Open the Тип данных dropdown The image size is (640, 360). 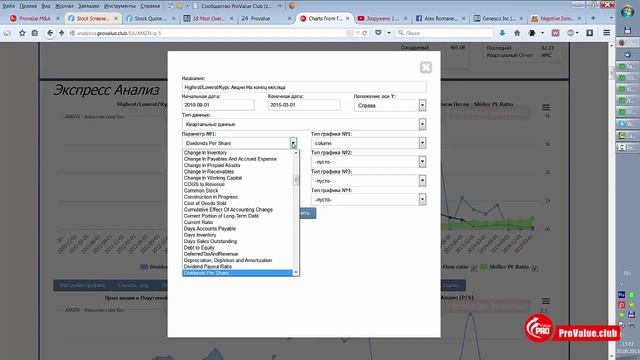coord(304,124)
